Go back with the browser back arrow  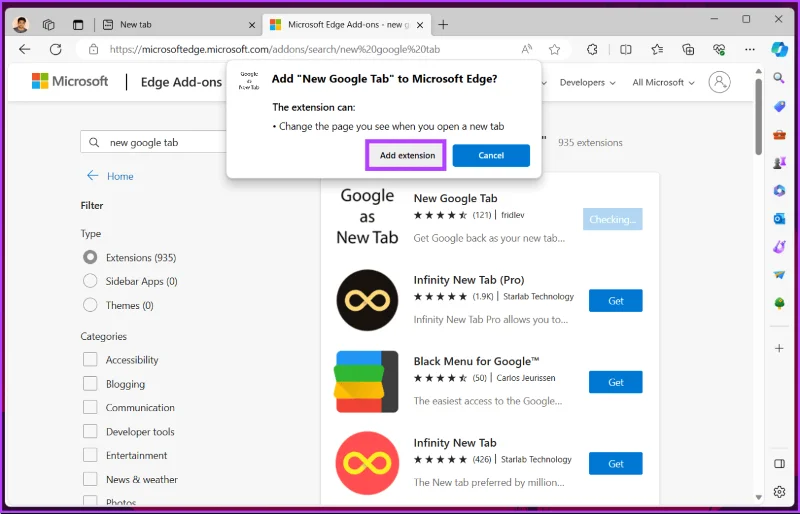point(24,50)
